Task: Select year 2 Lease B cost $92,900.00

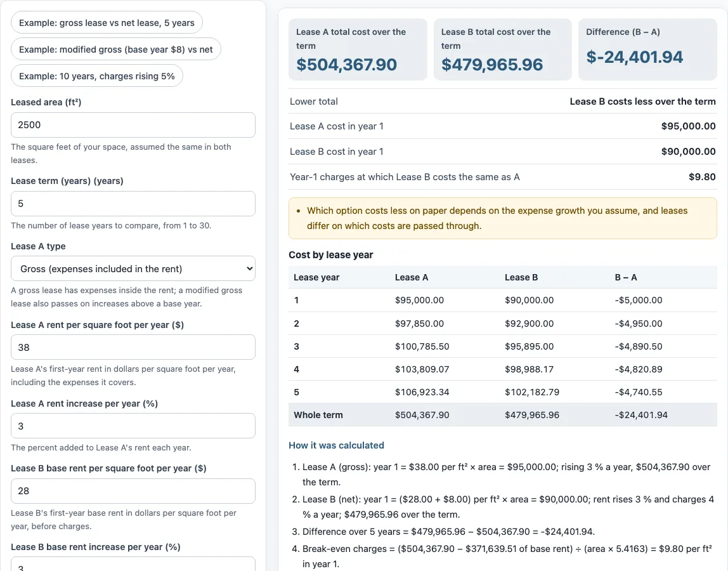Action: click(530, 324)
